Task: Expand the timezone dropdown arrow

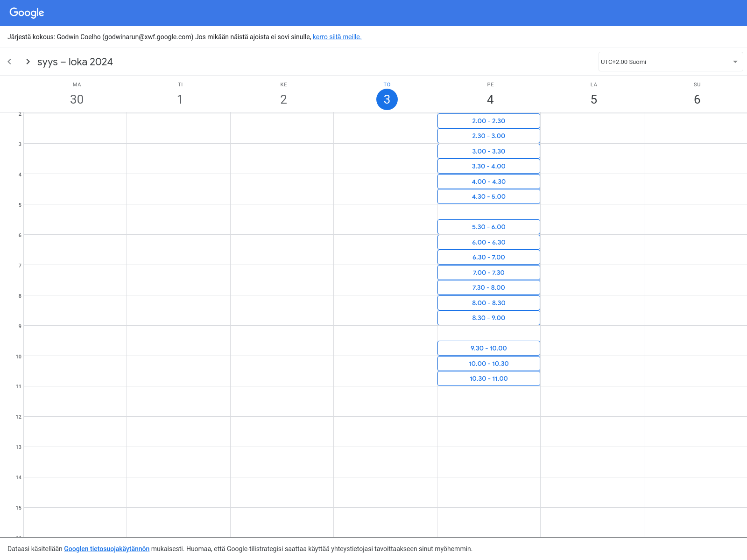Action: pyautogui.click(x=735, y=62)
